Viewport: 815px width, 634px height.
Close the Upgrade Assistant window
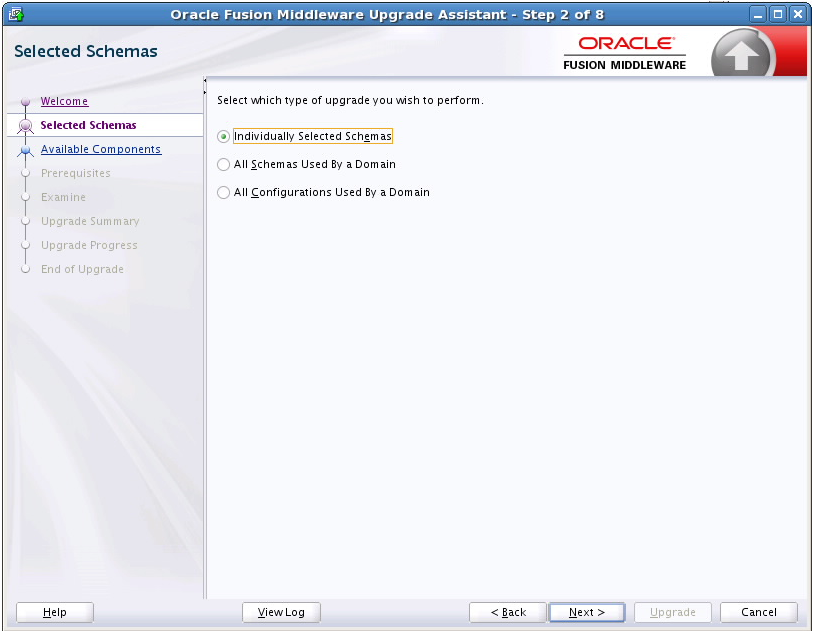coord(798,14)
